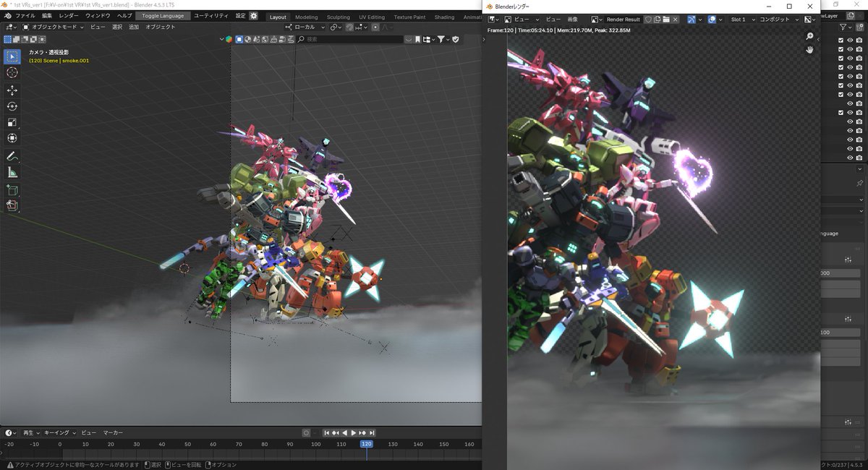This screenshot has height=470, width=868.
Task: Toggle gizmos in the render window header
Action: (x=692, y=20)
